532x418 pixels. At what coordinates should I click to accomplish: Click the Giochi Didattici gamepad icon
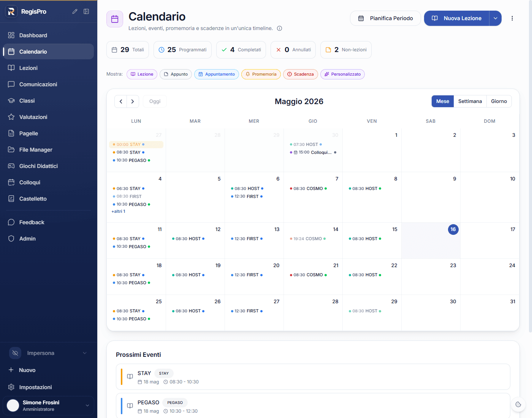coord(11,166)
